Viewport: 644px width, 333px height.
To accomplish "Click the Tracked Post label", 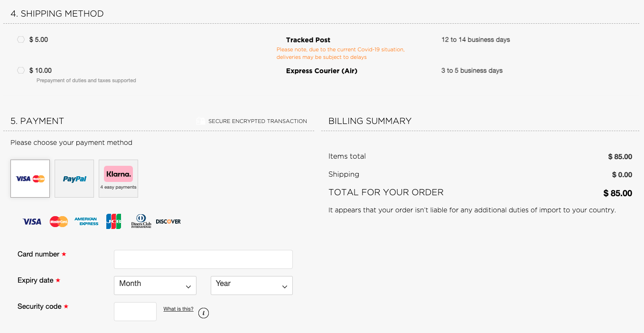I will pyautogui.click(x=308, y=40).
